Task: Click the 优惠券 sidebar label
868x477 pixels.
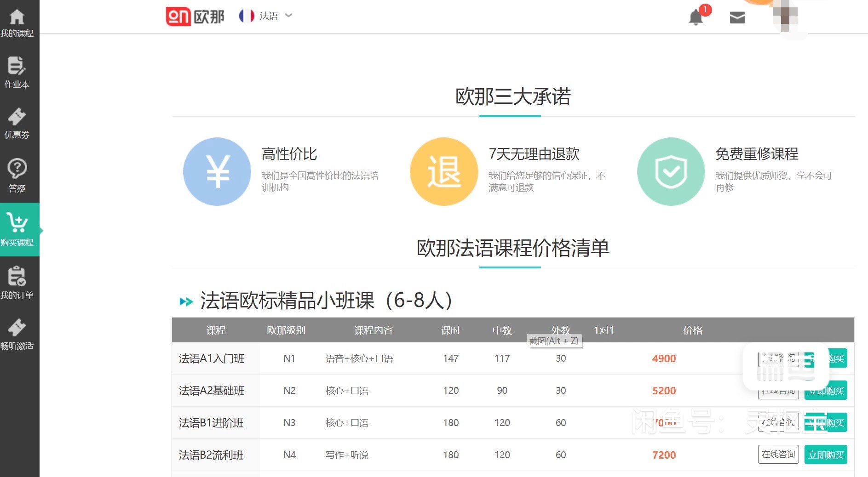Action: pos(17,135)
